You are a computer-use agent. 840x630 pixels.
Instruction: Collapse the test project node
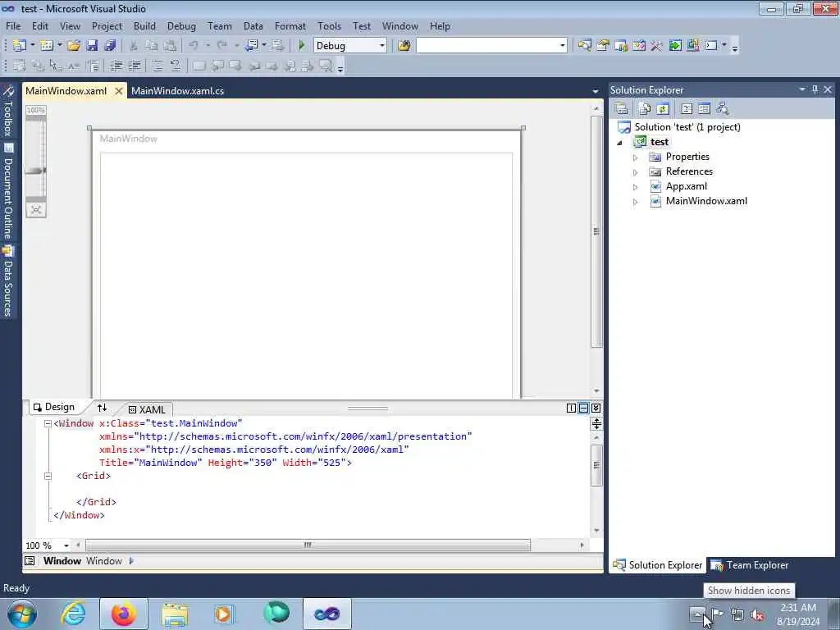tap(620, 143)
